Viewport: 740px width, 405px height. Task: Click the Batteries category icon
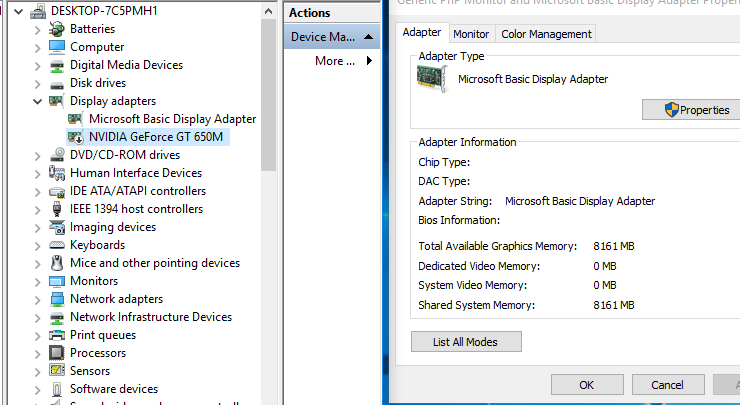tap(57, 29)
